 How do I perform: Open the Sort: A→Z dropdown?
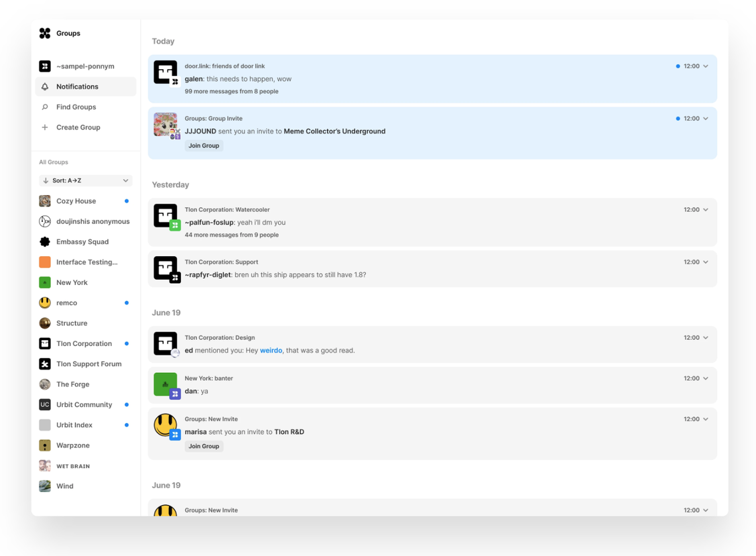pyautogui.click(x=85, y=180)
